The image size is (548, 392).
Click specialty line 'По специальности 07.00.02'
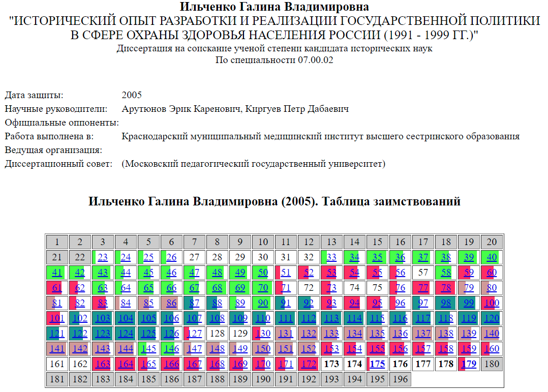coord(275,60)
